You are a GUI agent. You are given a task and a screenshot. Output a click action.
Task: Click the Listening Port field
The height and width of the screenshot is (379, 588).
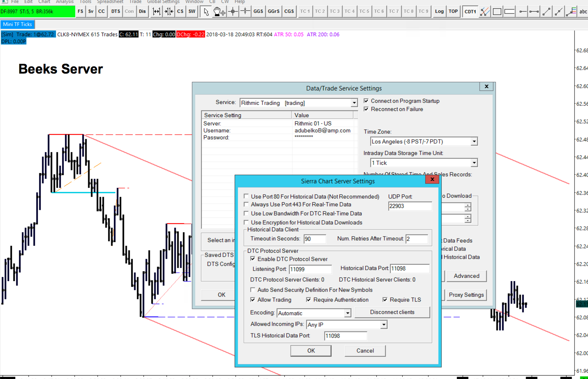310,269
